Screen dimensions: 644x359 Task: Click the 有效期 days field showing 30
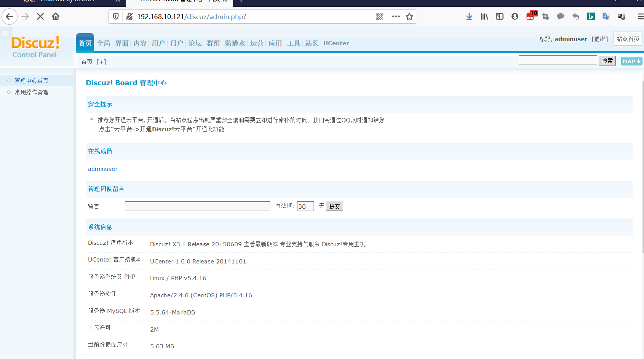click(305, 206)
